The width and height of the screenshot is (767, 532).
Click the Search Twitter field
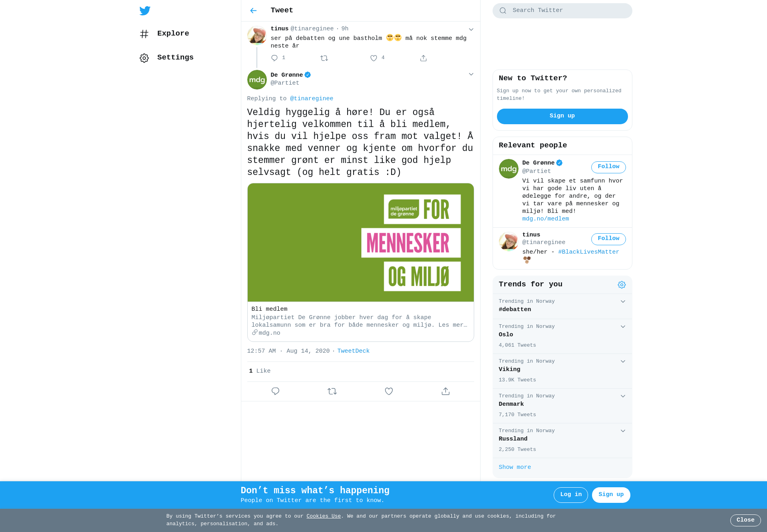pos(562,11)
